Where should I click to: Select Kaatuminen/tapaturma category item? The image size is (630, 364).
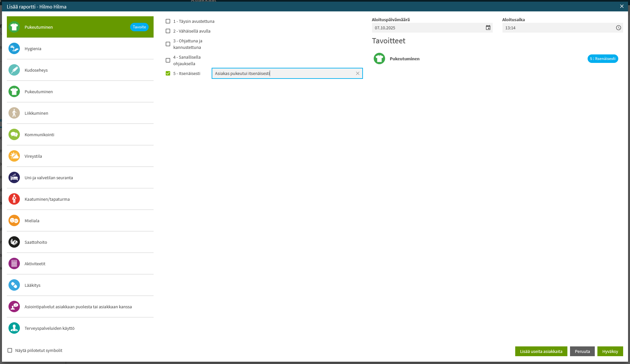tap(47, 199)
